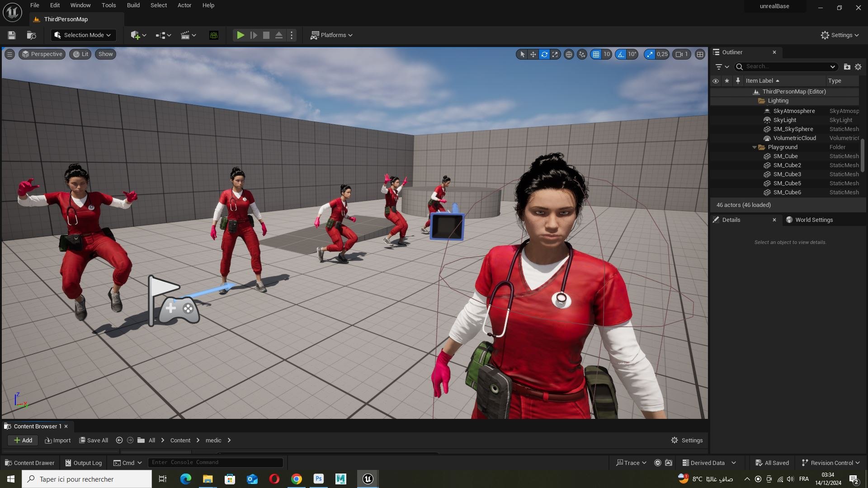Click the Eject from pawn icon

(279, 35)
